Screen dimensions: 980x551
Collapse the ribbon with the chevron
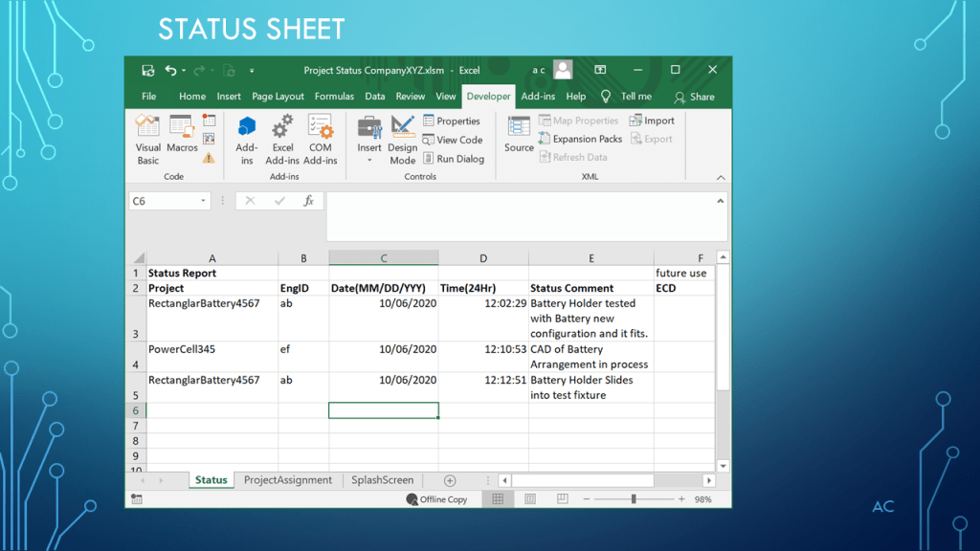(x=721, y=178)
